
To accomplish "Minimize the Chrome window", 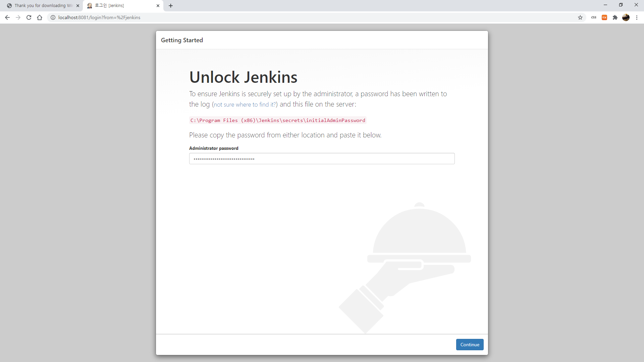I will coord(605,5).
